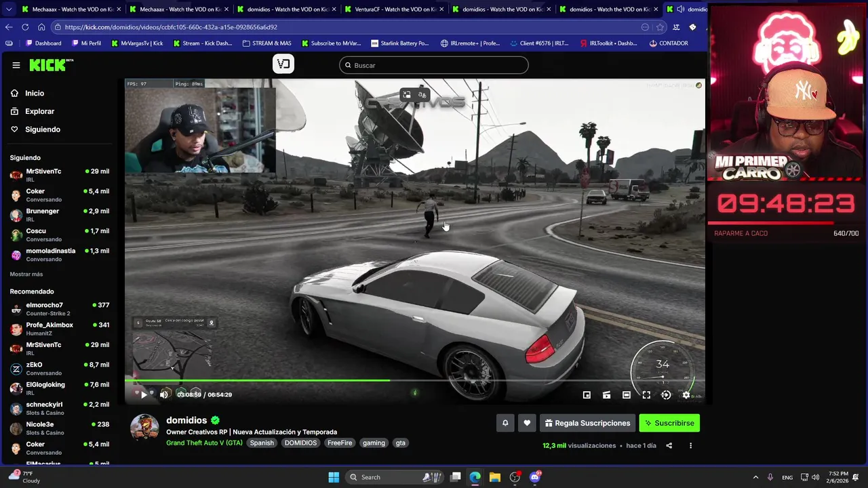The image size is (868, 488).
Task: Share the video using the share icon
Action: (669, 445)
